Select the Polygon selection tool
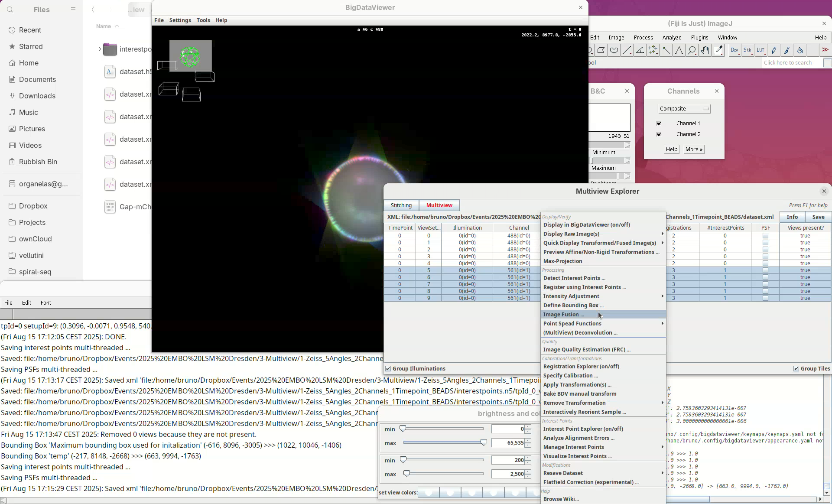This screenshot has width=832, height=504. (x=601, y=50)
